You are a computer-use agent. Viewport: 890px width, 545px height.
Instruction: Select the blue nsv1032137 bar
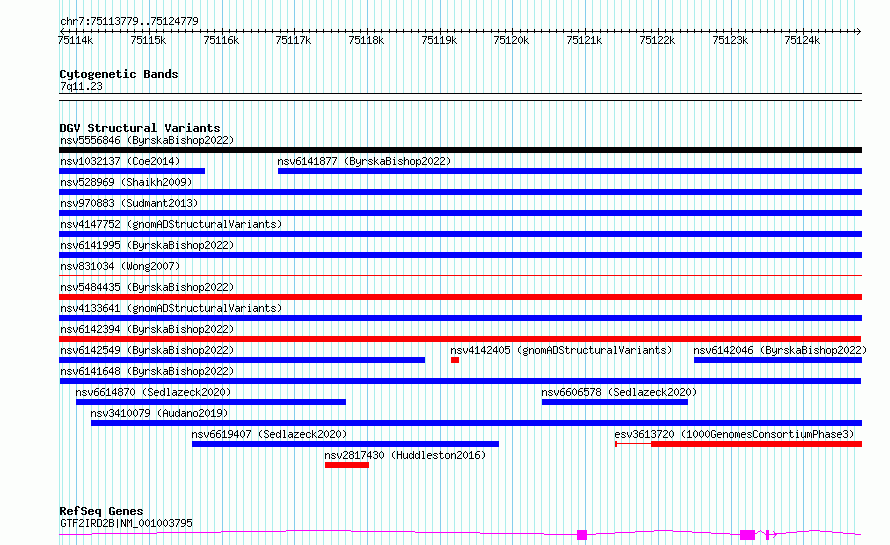[x=132, y=171]
